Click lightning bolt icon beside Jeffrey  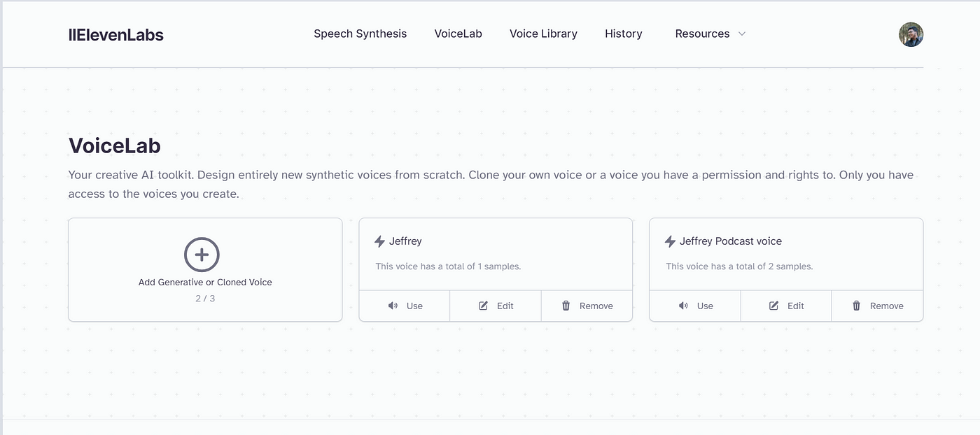tap(380, 241)
